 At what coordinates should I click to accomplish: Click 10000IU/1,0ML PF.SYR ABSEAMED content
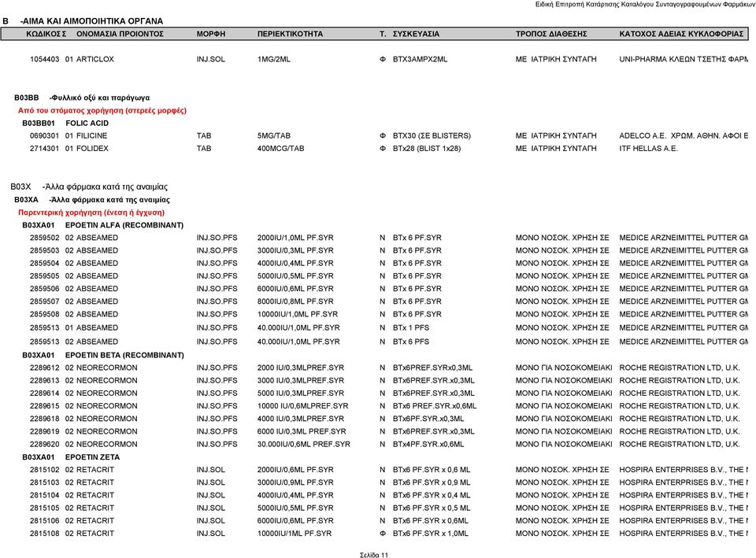click(x=298, y=314)
